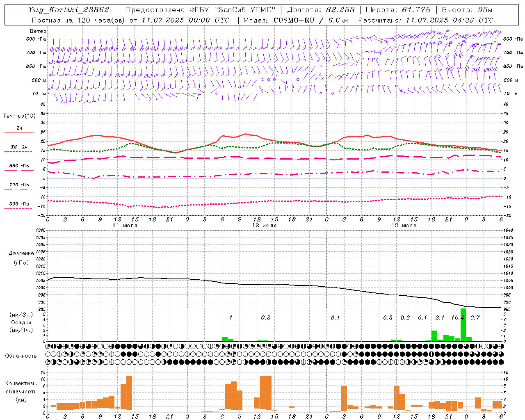Viewport: 525px width, 420px height.
Task: Click the station title Yug_Korliki_23862
Action: pos(69,10)
